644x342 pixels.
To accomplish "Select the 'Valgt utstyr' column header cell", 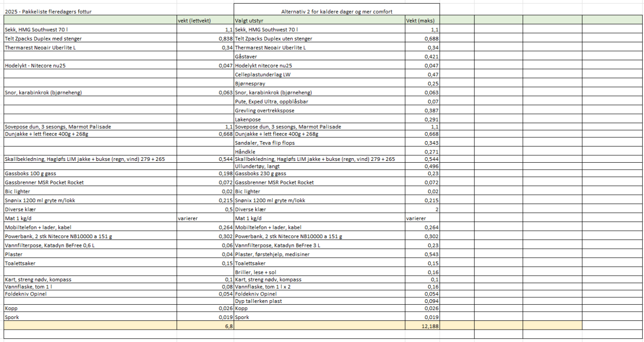I will (319, 20).
